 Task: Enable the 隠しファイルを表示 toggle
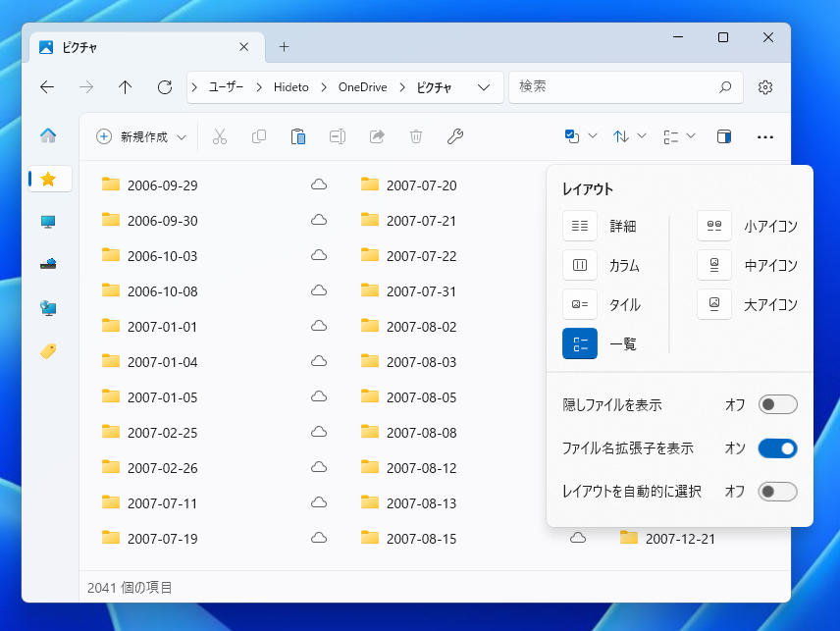click(777, 403)
